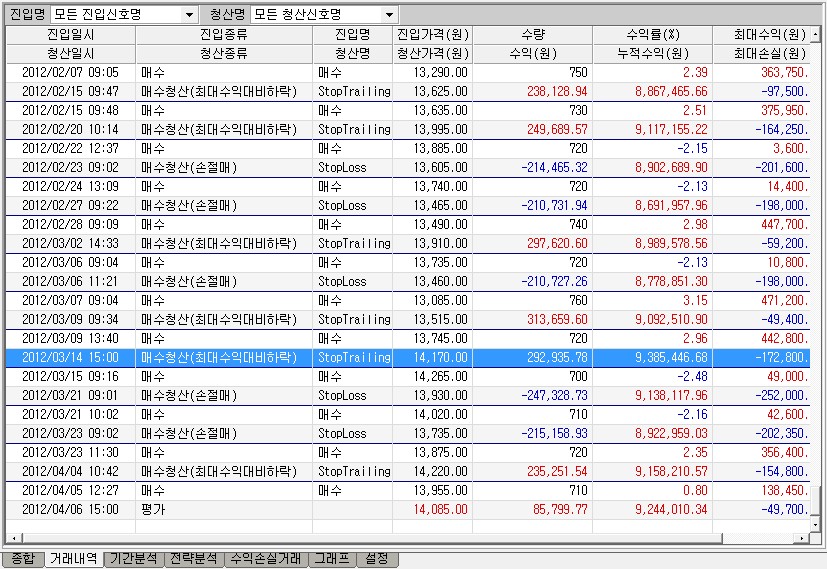Select the 거래내역 tab

pos(75,559)
